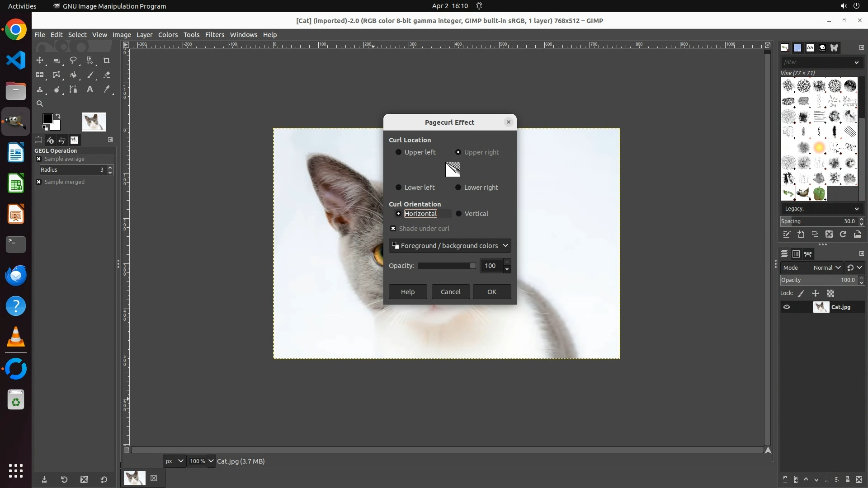
Task: Toggle Shade under curl checkbox
Action: pos(393,229)
